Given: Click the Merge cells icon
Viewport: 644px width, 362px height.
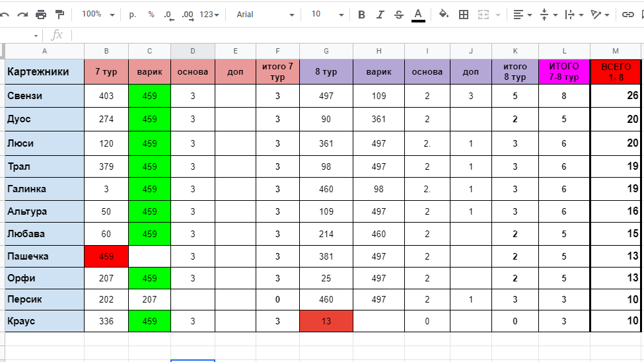Looking at the screenshot, I should (483, 15).
